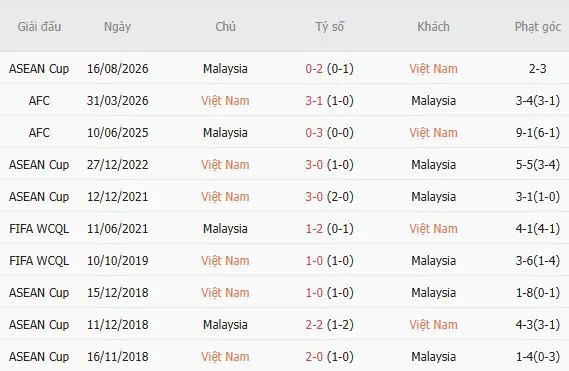The height and width of the screenshot is (371, 569).
Task: Click the Phạt góc column header
Action: 537,27
